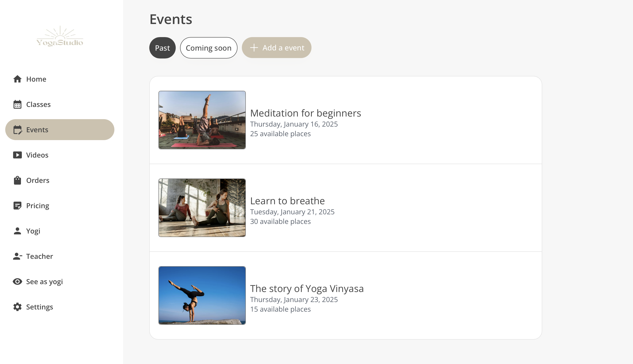Click the eye icon for See as yogi
This screenshot has height=364, width=633.
pyautogui.click(x=17, y=282)
